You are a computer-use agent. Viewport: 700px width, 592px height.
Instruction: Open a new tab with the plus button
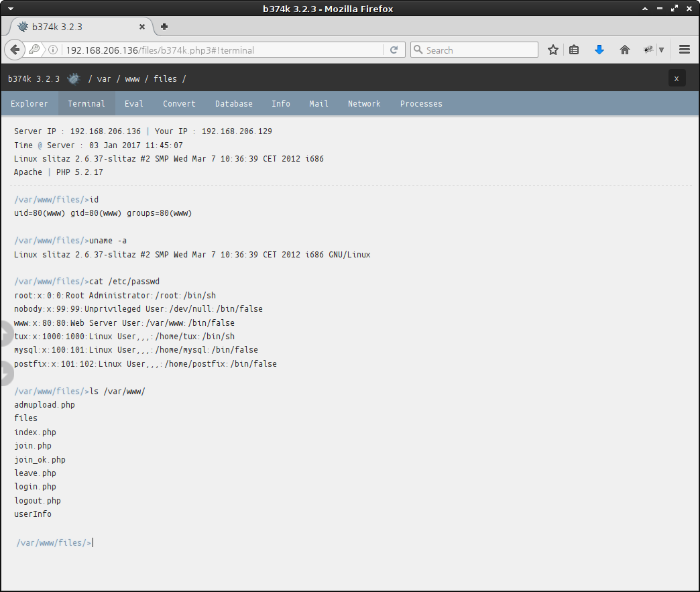tap(164, 27)
